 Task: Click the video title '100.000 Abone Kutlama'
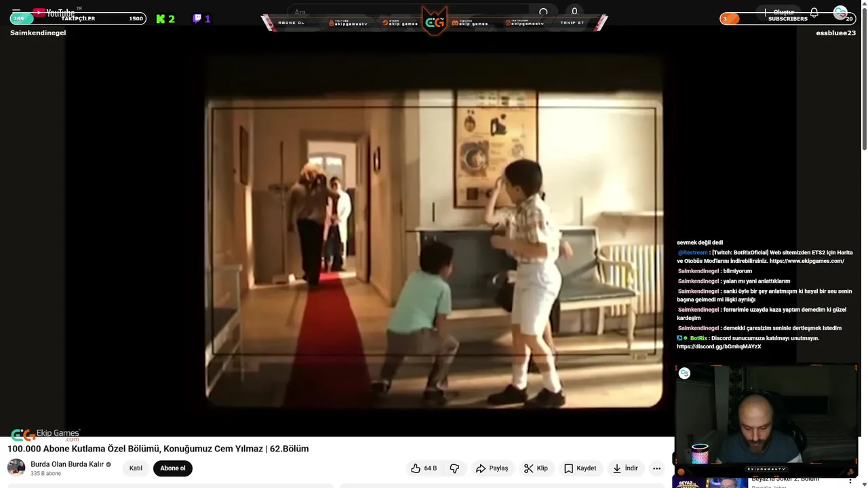pyautogui.click(x=158, y=449)
